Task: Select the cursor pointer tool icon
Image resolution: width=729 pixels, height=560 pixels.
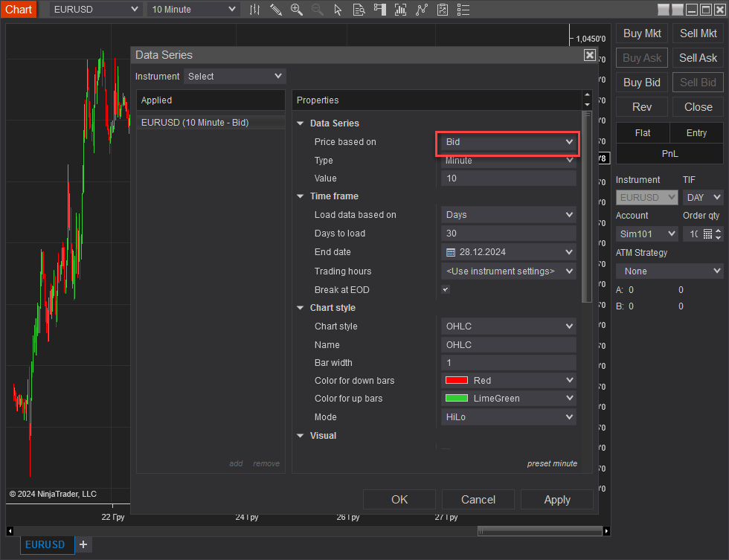Action: point(338,10)
